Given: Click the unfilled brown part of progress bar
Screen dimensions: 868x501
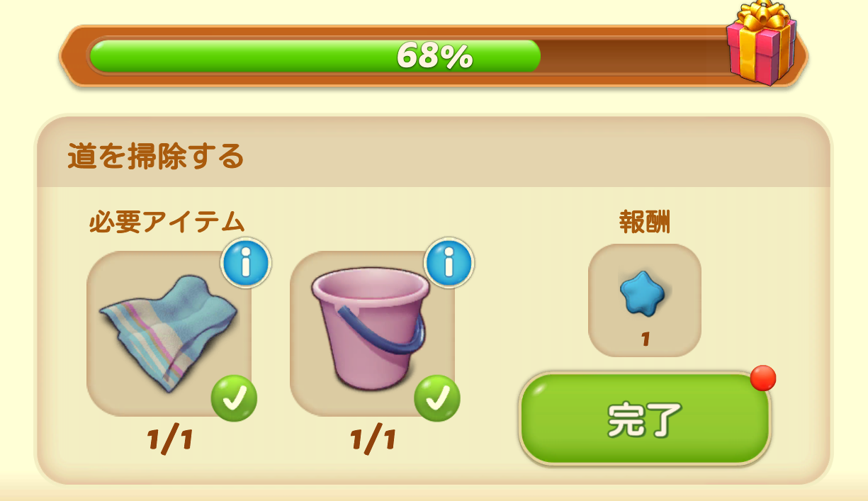Looking at the screenshot, I should (634, 56).
